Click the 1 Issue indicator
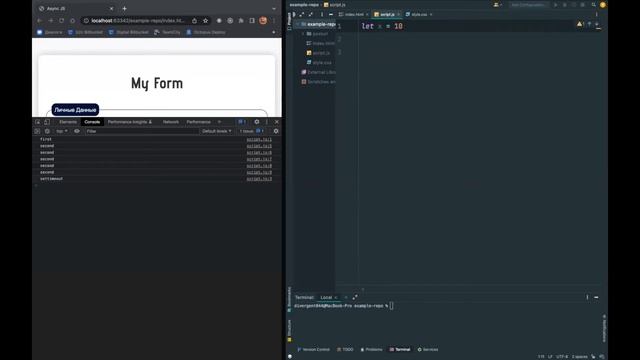The height and width of the screenshot is (360, 640). 252,131
